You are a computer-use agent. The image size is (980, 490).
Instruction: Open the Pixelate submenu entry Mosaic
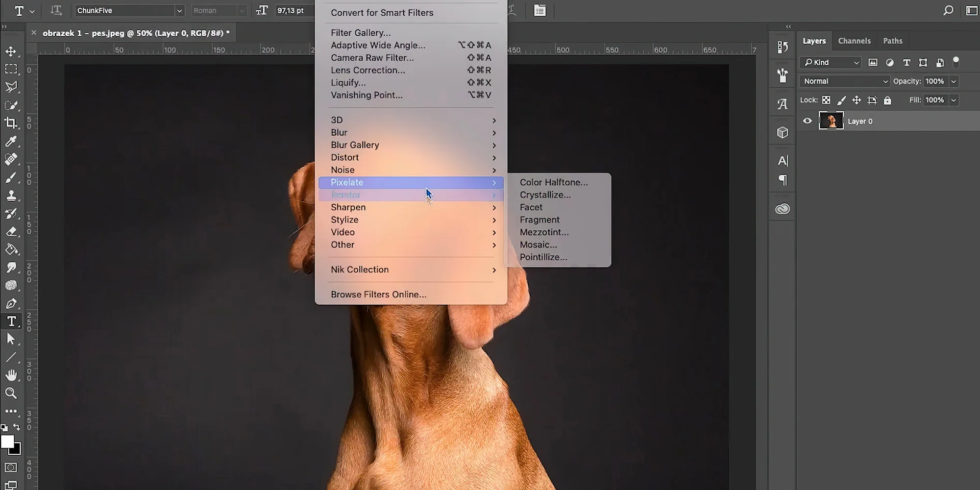(539, 245)
